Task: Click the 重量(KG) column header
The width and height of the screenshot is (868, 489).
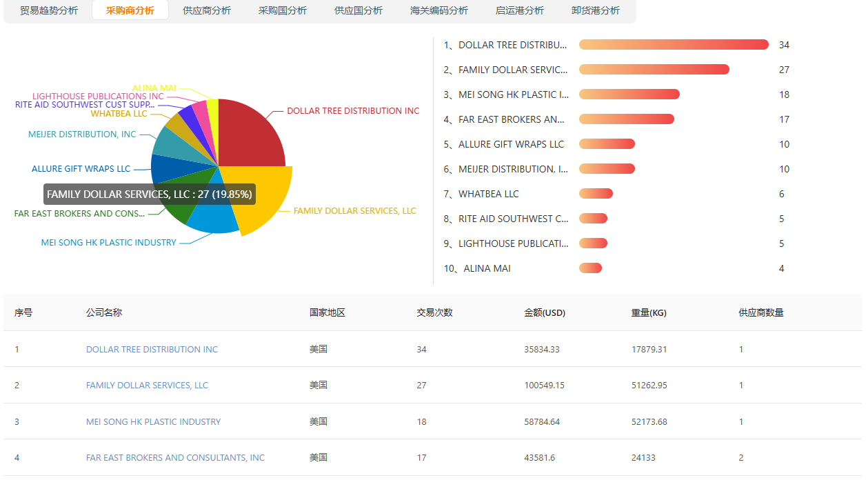Action: click(649, 312)
